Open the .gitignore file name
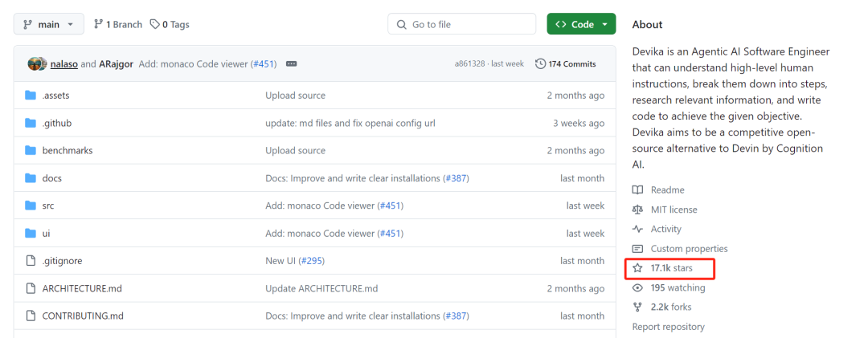The height and width of the screenshot is (338, 868). point(62,261)
